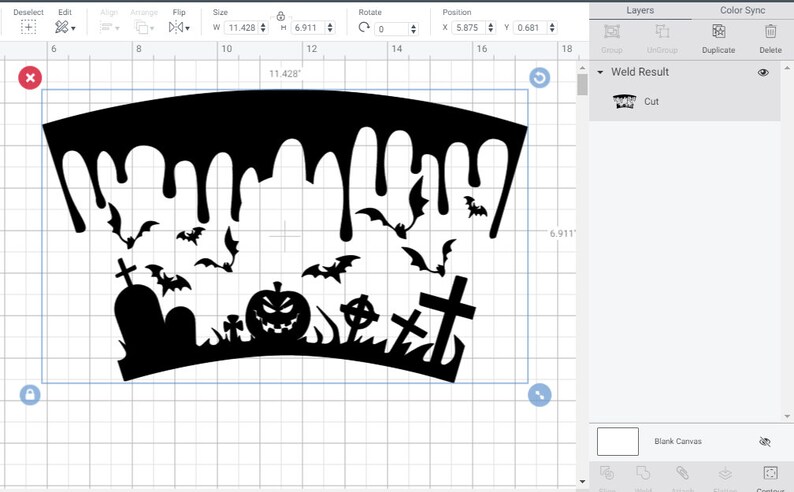Click the height stepper arrows
The height and width of the screenshot is (492, 794).
(x=330, y=28)
